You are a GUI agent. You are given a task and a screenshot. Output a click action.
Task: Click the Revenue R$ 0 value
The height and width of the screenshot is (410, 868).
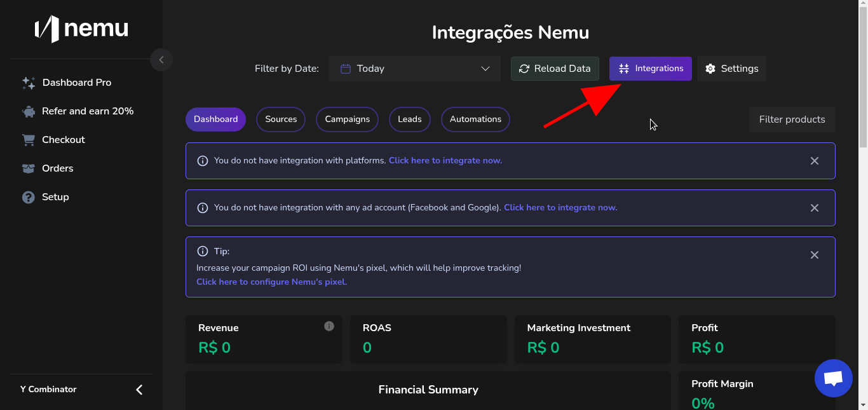tap(214, 348)
